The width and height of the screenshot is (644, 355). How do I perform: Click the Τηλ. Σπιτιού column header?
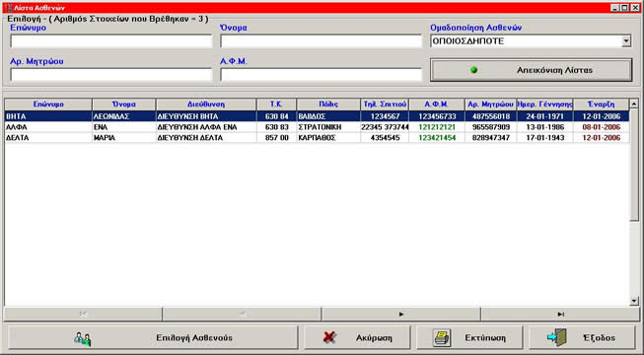(385, 105)
